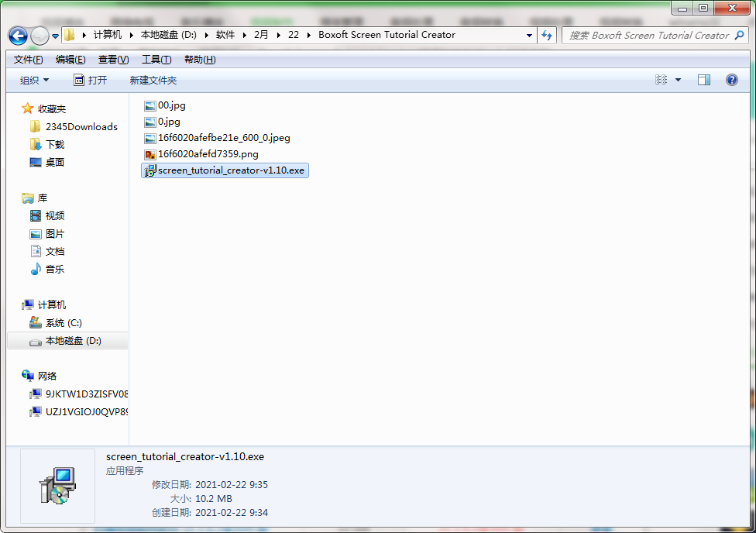Click the 2345Downloads folder icon
This screenshot has width=756, height=533.
click(x=35, y=126)
